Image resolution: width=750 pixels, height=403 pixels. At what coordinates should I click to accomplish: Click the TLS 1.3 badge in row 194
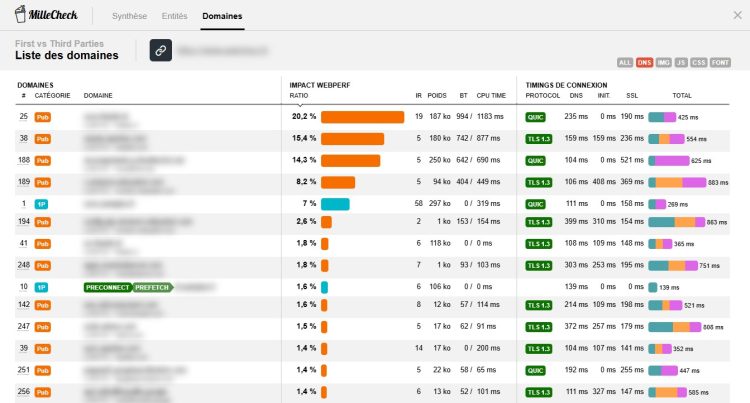coord(539,222)
